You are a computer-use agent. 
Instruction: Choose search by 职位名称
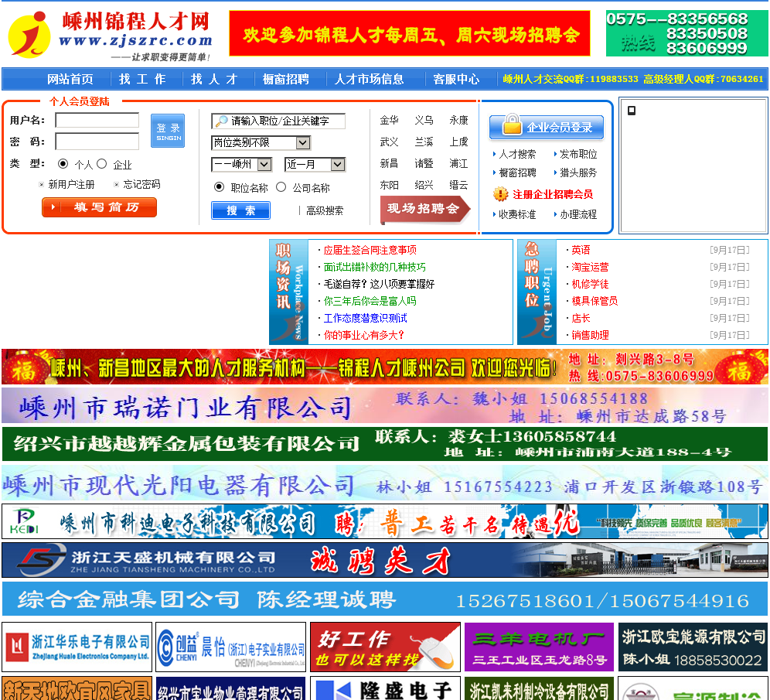coord(219,187)
